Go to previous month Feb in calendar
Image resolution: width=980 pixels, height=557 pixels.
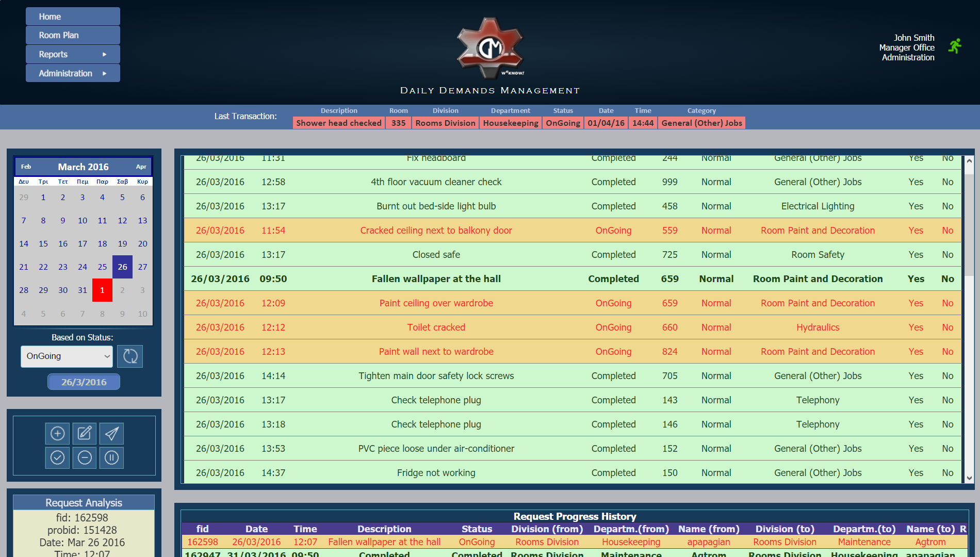26,167
